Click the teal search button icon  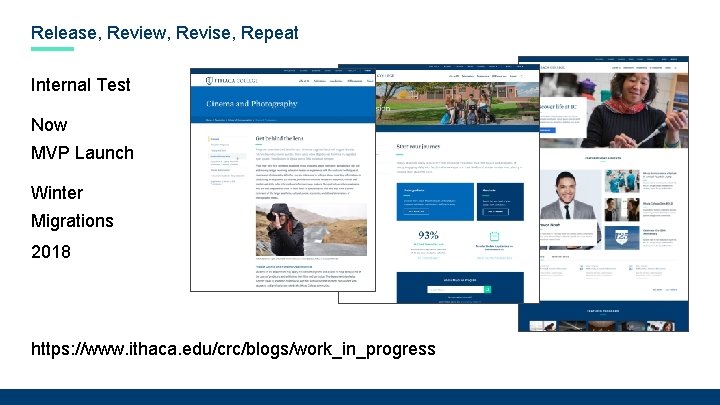[x=488, y=290]
